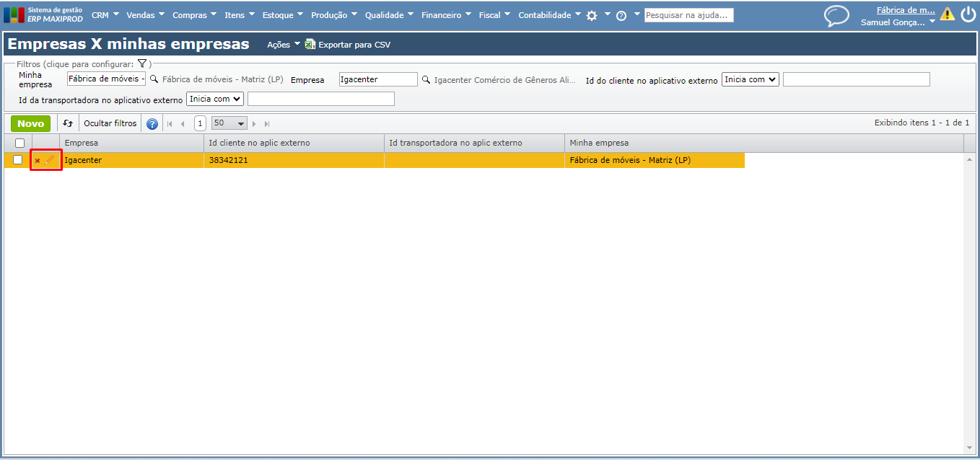Click 'Exibindo itens 1 - 1 de 1' text
Viewport: 980px width, 460px height.
(x=922, y=123)
